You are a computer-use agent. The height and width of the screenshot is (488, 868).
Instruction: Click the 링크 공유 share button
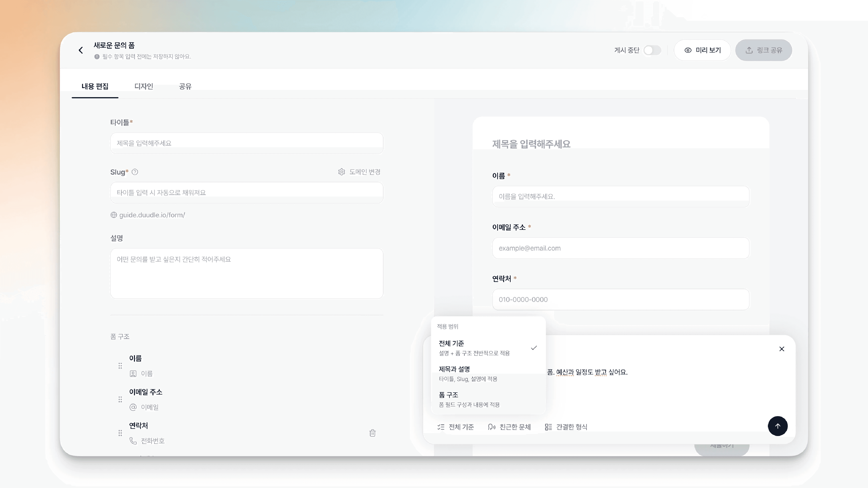[764, 50]
